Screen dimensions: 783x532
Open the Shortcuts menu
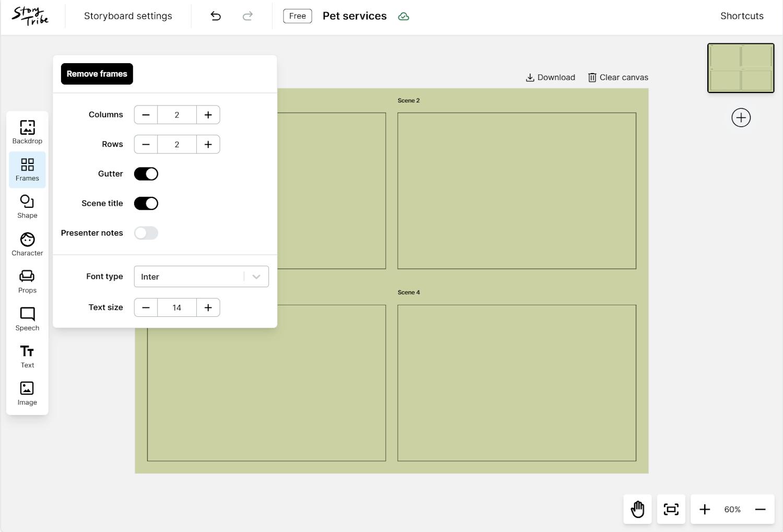(741, 16)
